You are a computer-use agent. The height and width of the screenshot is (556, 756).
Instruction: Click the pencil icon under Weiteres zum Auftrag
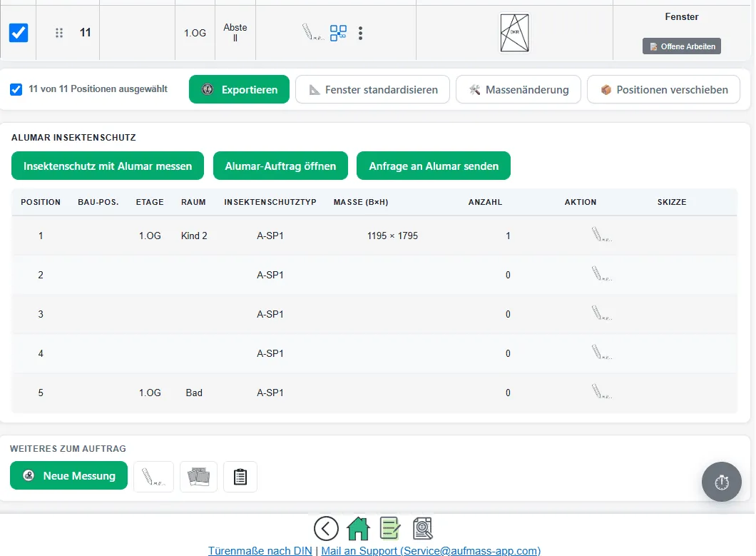click(x=153, y=477)
